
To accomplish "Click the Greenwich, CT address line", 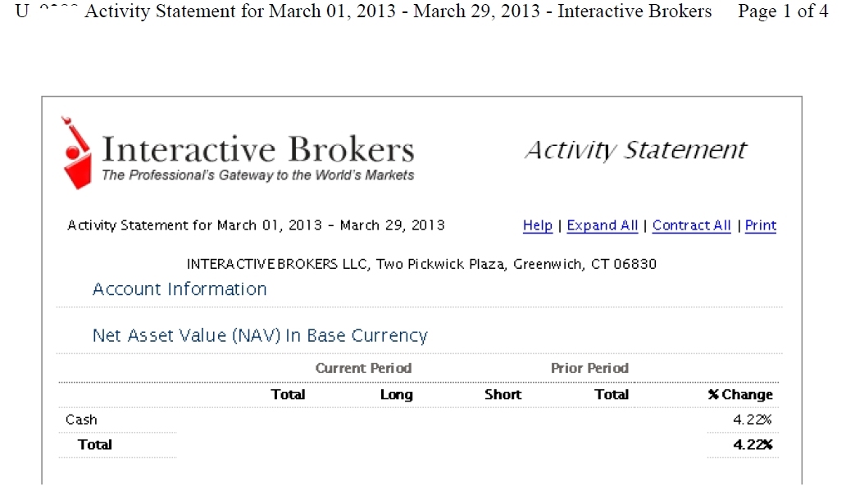I will point(421,264).
